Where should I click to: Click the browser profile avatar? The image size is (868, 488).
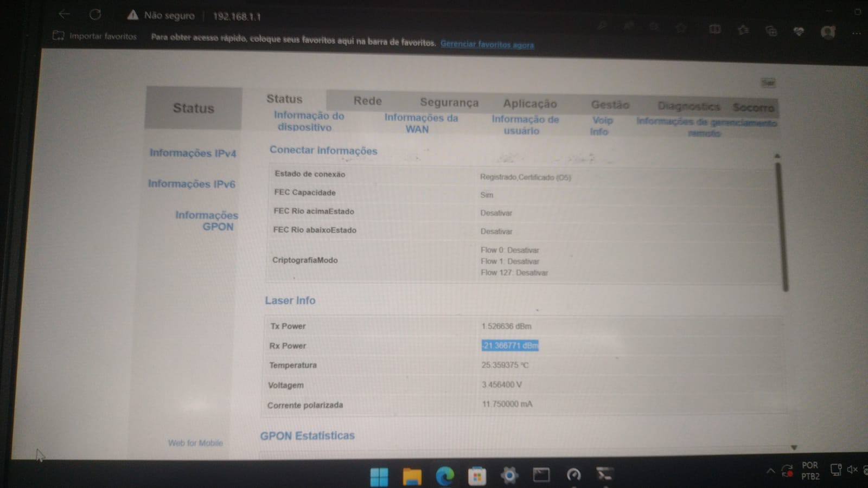tap(828, 32)
